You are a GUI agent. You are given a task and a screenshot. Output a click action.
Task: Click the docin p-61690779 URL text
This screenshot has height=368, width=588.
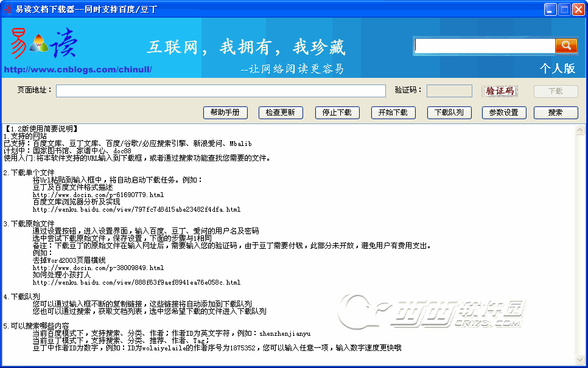pyautogui.click(x=98, y=195)
